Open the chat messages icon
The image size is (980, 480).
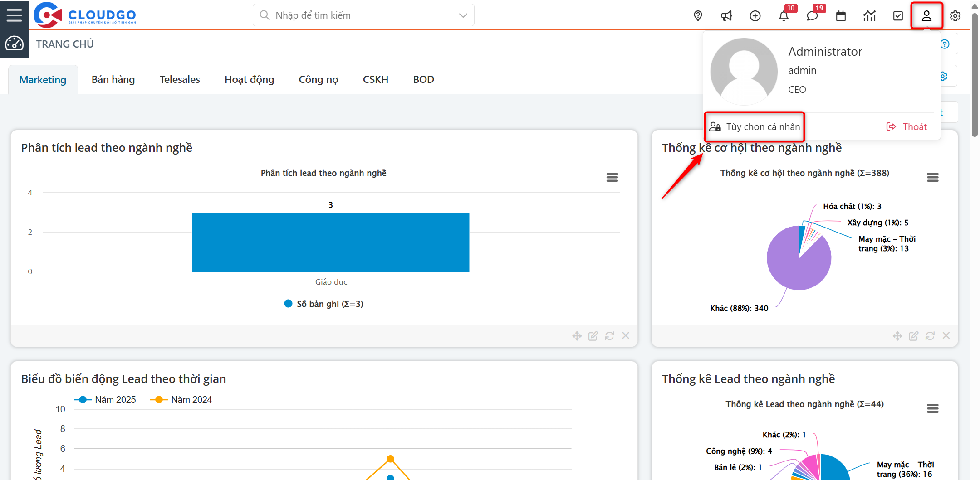812,16
